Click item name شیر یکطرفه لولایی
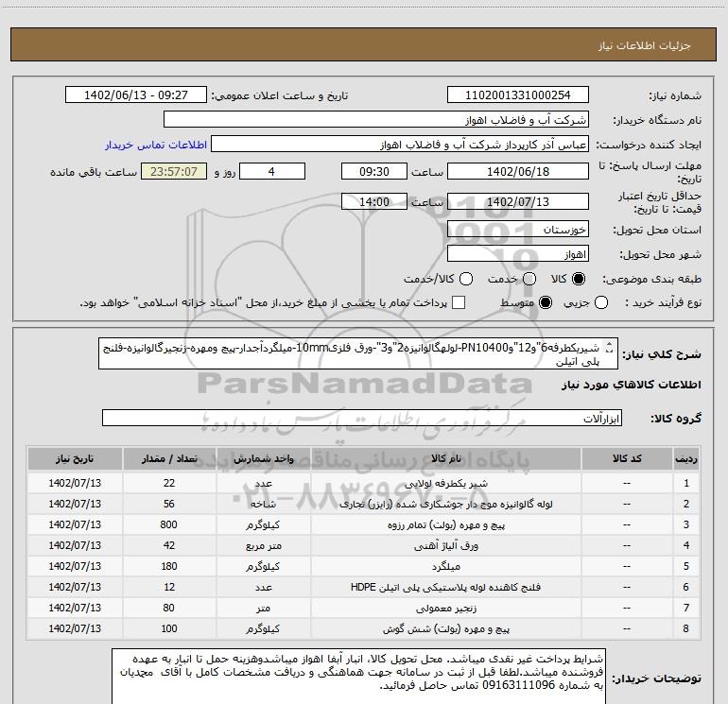728x704 pixels. tap(445, 483)
